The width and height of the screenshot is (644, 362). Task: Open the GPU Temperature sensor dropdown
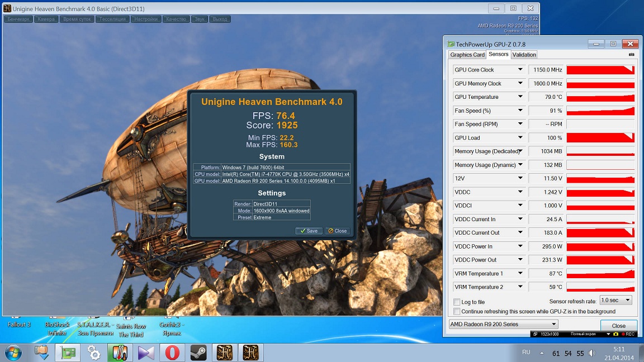520,97
